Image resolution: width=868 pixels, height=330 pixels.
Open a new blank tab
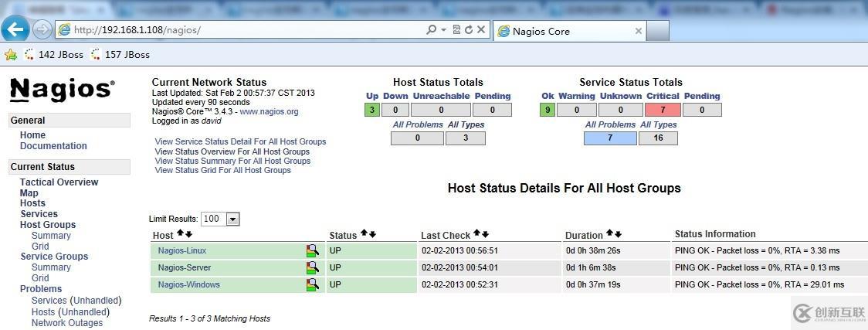pyautogui.click(x=658, y=32)
